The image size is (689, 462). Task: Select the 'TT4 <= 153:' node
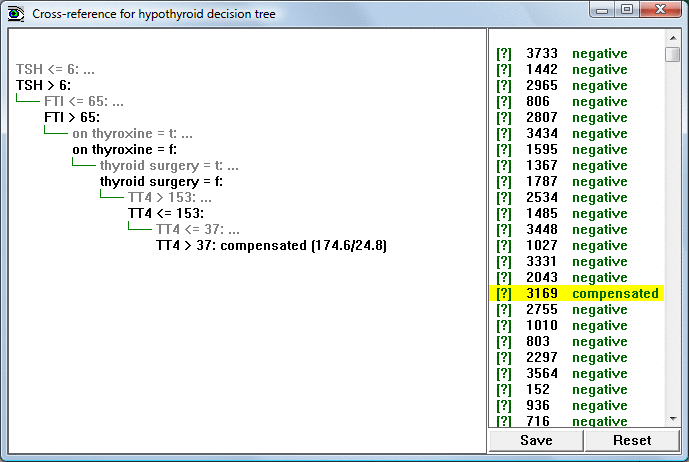166,214
